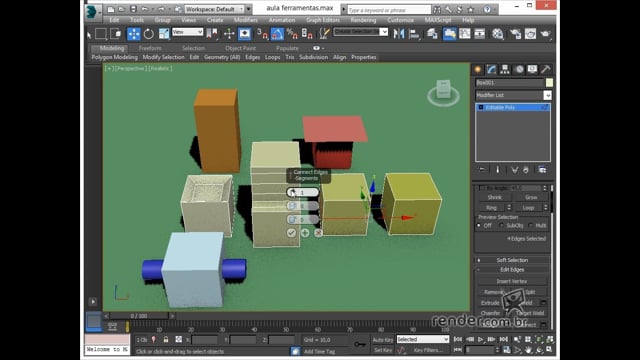The width and height of the screenshot is (640, 360).
Task: Select the Select Object arrow tool
Action: coord(89,34)
